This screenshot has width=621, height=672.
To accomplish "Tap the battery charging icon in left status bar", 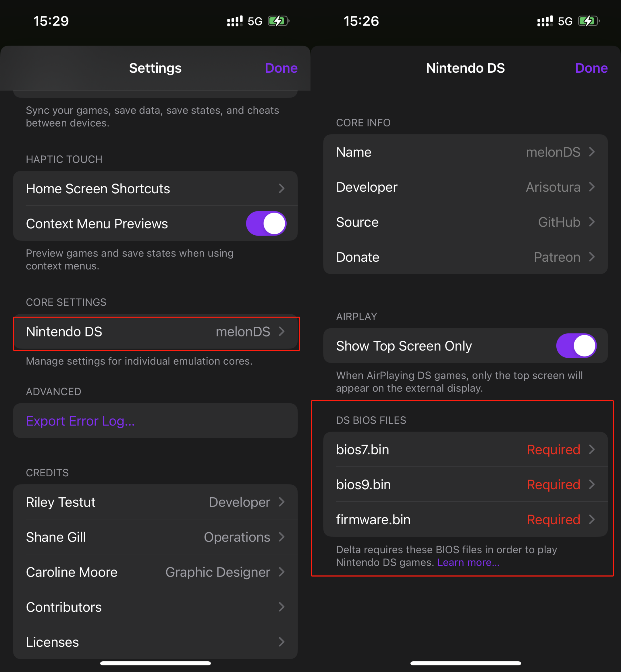I will [x=278, y=21].
